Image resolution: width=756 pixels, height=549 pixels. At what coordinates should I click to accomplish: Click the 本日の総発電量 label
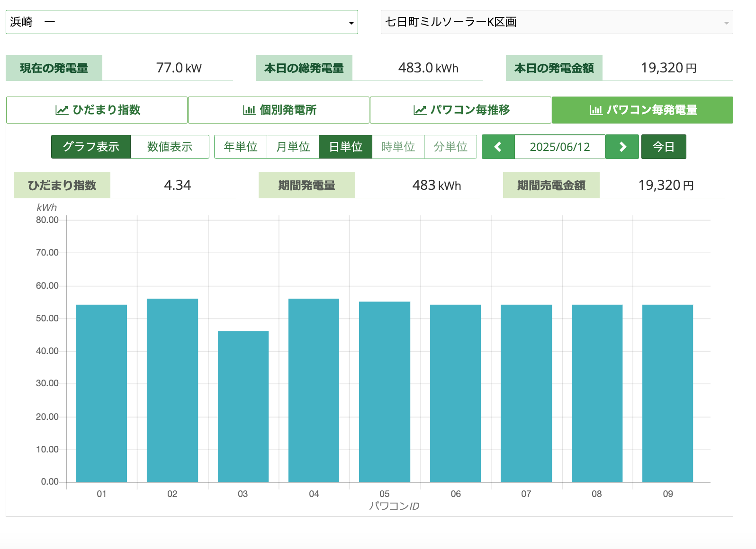[x=304, y=68]
